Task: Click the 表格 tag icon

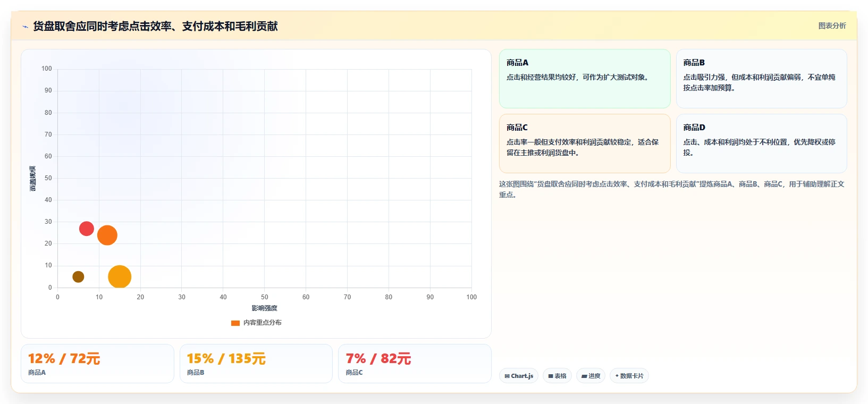Action: click(x=551, y=376)
